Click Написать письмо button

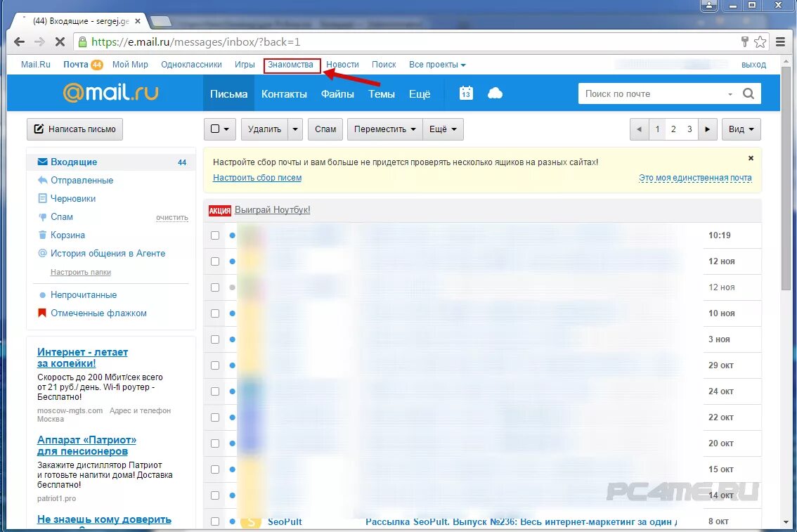tap(74, 129)
